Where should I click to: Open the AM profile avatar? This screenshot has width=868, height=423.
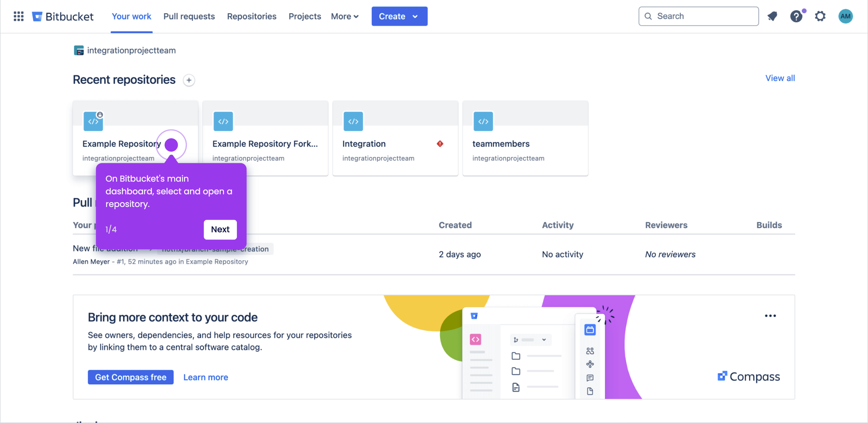tap(845, 16)
